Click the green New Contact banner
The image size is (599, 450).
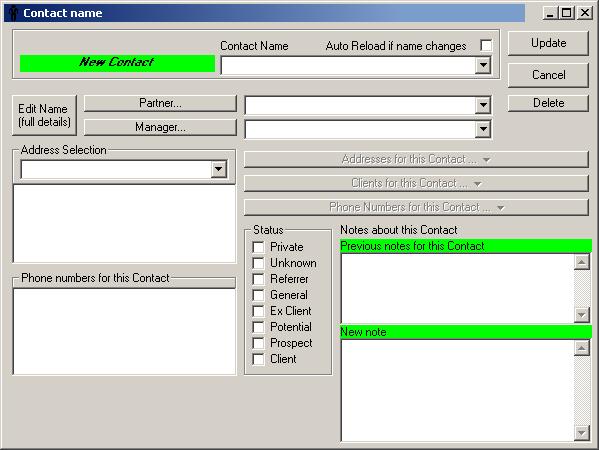click(117, 63)
